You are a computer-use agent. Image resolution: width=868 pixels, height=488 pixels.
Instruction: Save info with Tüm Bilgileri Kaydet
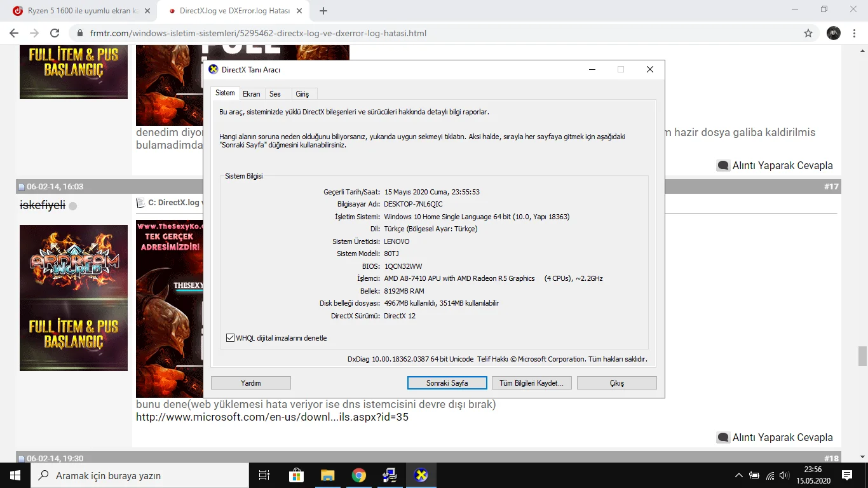point(532,383)
